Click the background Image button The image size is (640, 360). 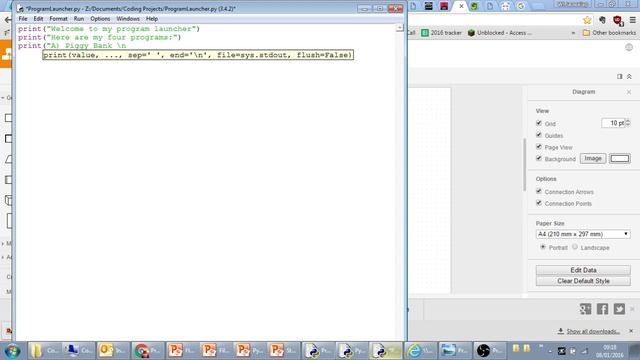(x=593, y=158)
